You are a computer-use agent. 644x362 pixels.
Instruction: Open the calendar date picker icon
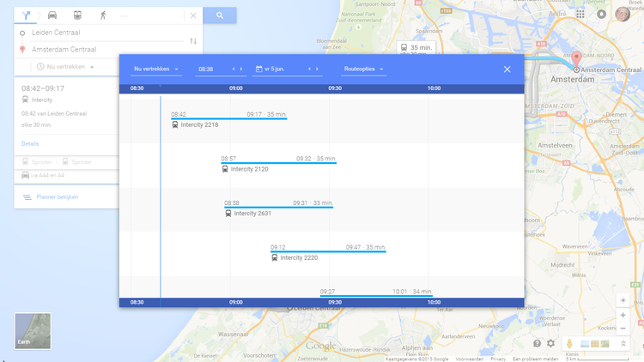tap(258, 69)
